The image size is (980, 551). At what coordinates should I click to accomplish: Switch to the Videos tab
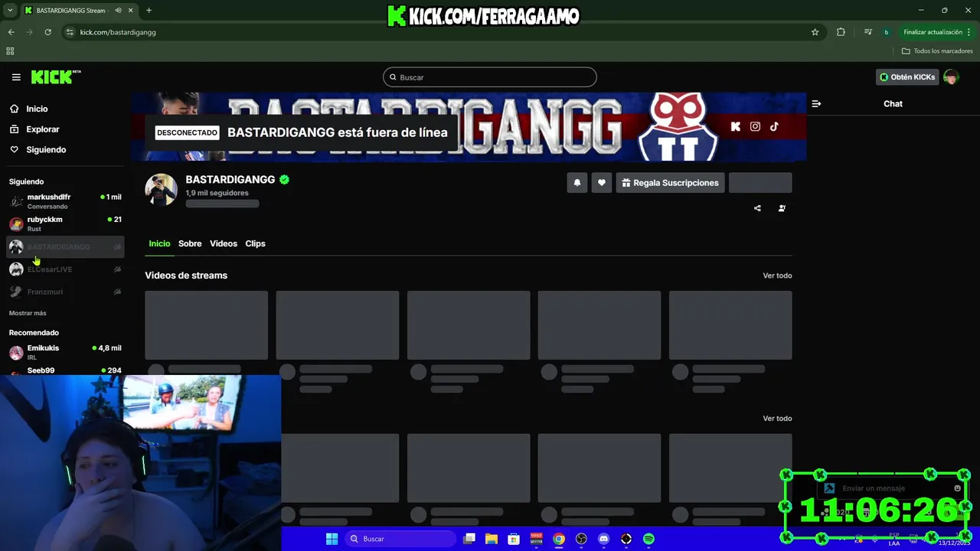[224, 243]
